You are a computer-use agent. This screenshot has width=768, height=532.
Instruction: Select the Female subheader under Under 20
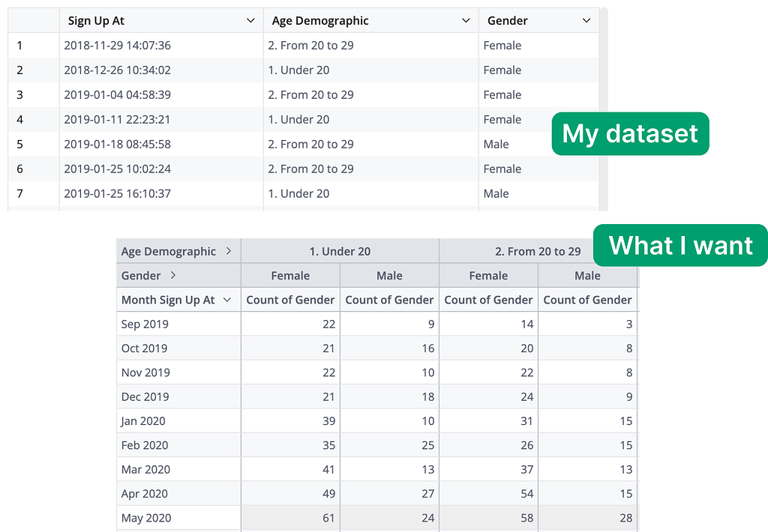[290, 275]
